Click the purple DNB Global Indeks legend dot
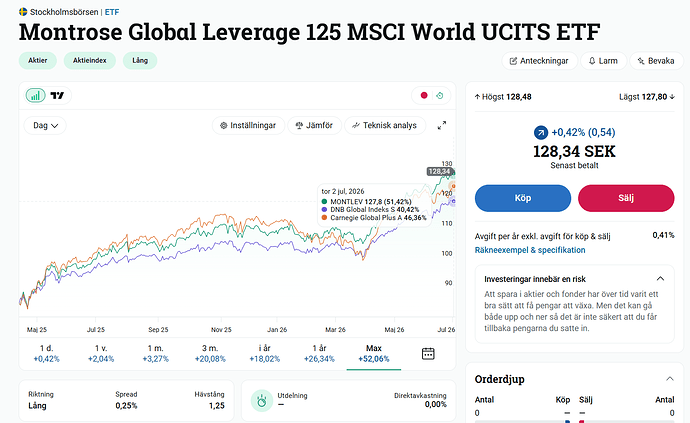 [324, 210]
